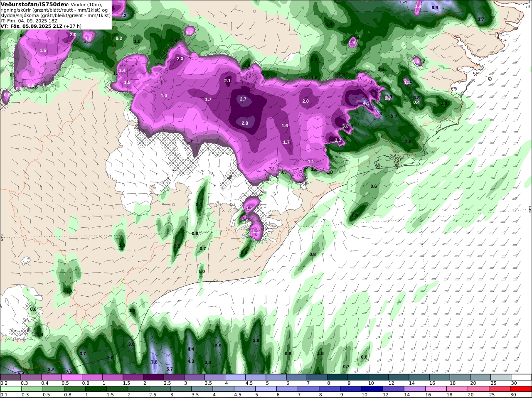Click upper legend swatch between 4 and 4.5
Viewport: 532px width, 398px height.
[234, 377]
